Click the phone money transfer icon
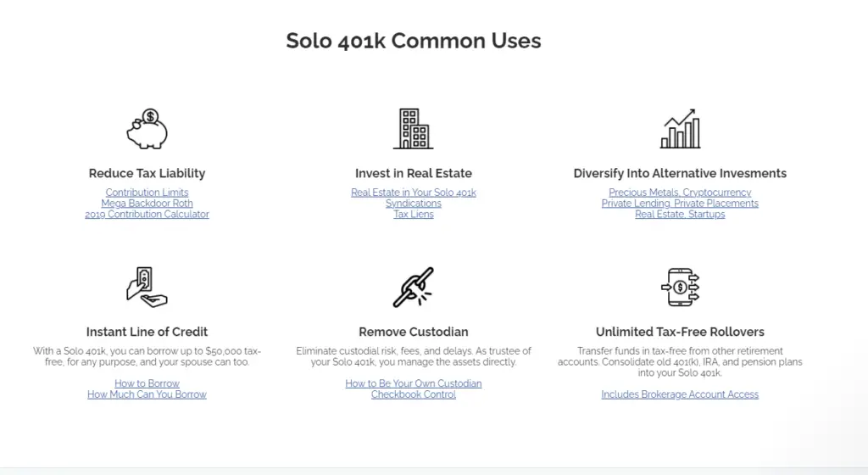This screenshot has height=475, width=868. (x=680, y=288)
